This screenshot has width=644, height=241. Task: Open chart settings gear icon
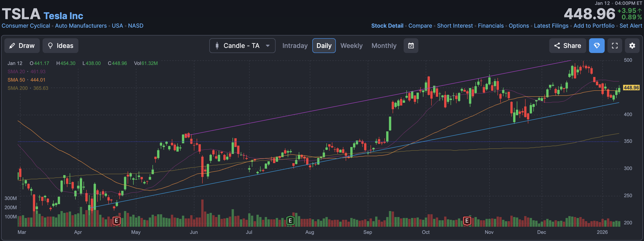click(632, 46)
